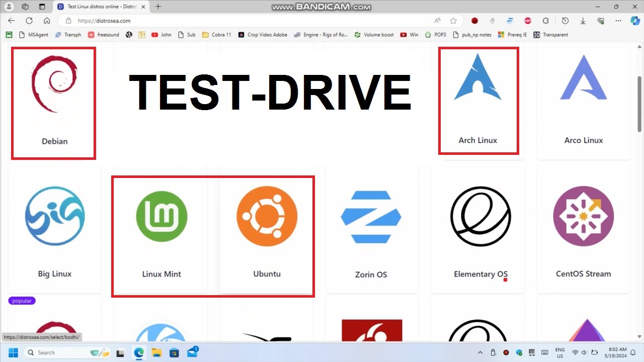
Task: Click the Big Linux label
Action: point(55,274)
